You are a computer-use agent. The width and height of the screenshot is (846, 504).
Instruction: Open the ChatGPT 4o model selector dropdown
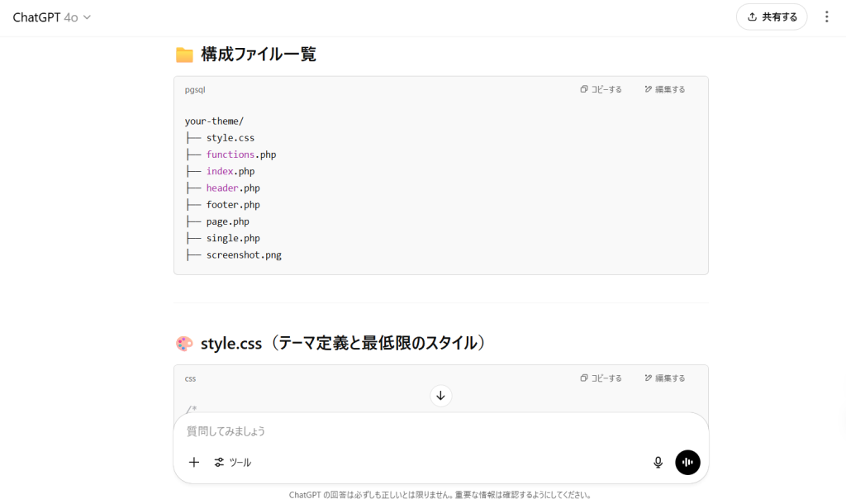point(51,17)
